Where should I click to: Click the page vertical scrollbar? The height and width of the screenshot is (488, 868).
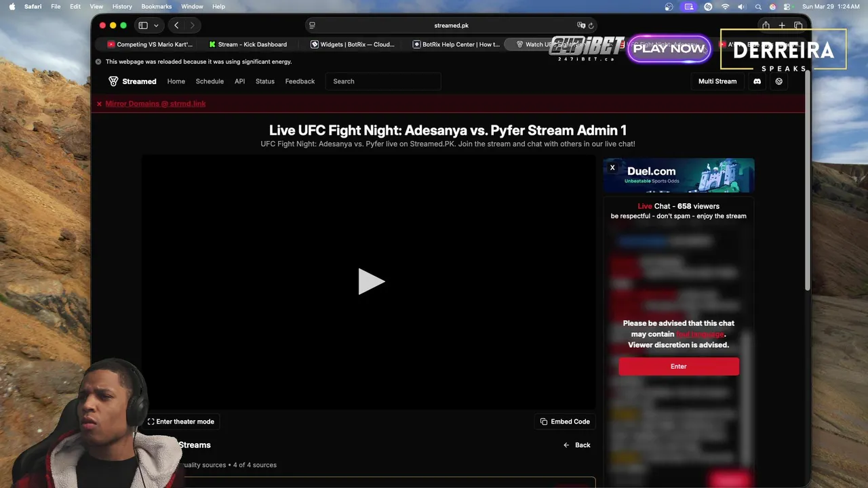click(807, 180)
